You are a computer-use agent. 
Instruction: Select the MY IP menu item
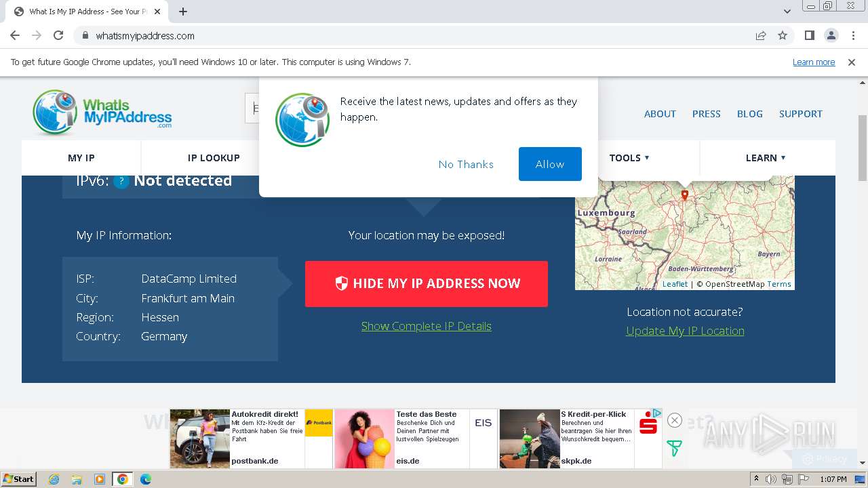[81, 158]
